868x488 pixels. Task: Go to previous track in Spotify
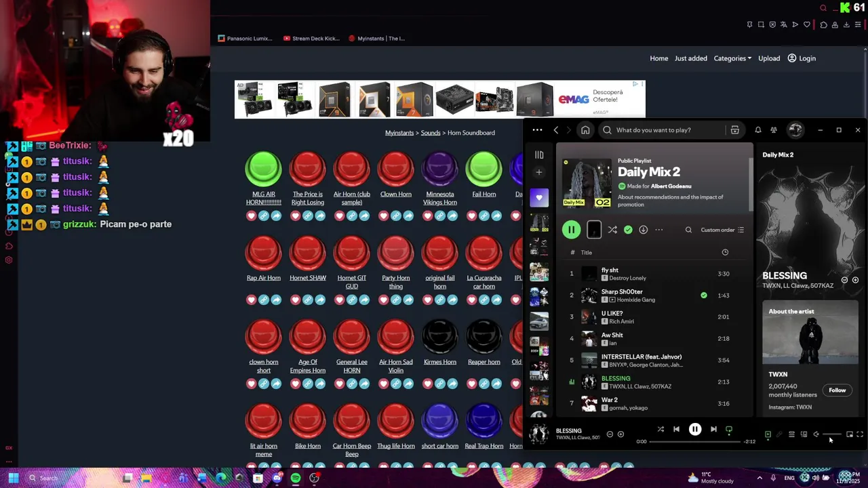(x=676, y=429)
